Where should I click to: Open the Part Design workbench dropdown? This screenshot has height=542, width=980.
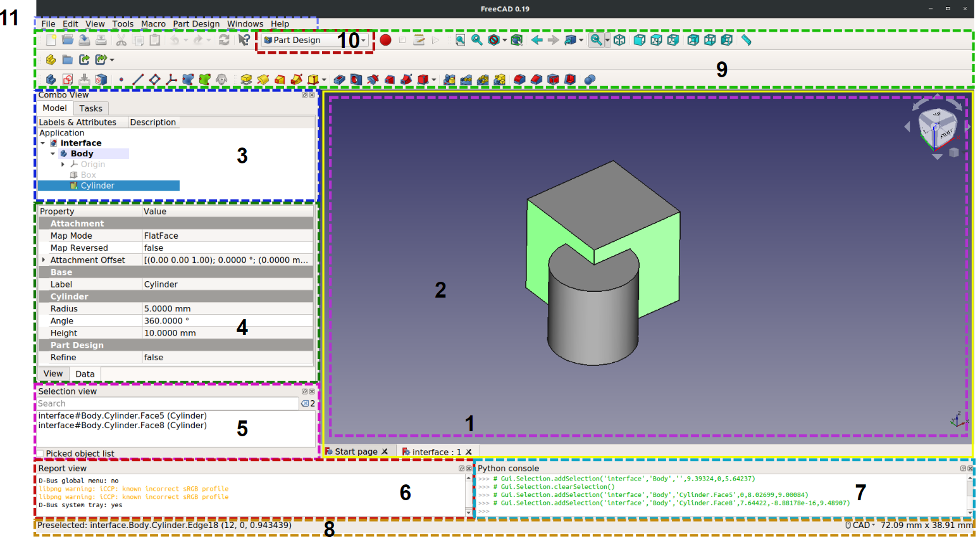(314, 40)
